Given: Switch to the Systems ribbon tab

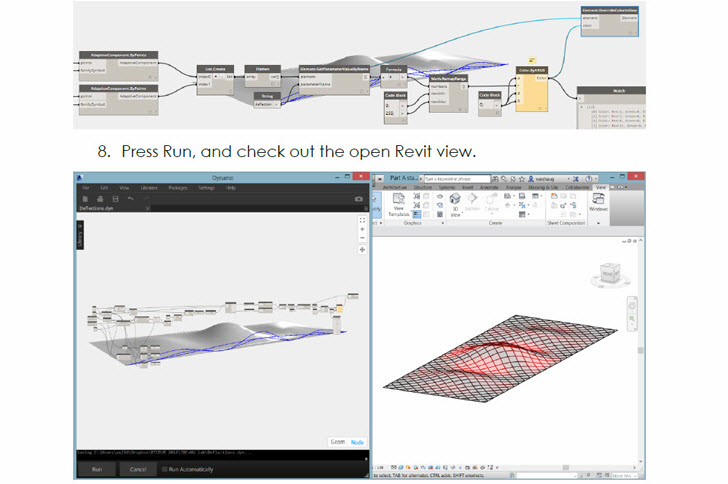Looking at the screenshot, I should coord(447,187).
